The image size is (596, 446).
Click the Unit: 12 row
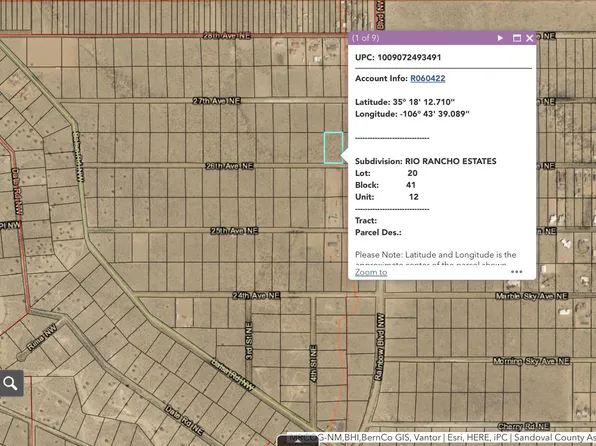(387, 197)
